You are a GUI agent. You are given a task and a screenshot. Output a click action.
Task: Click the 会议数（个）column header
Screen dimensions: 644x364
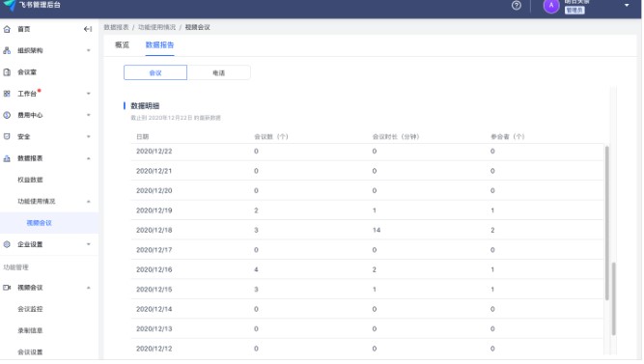click(271, 137)
